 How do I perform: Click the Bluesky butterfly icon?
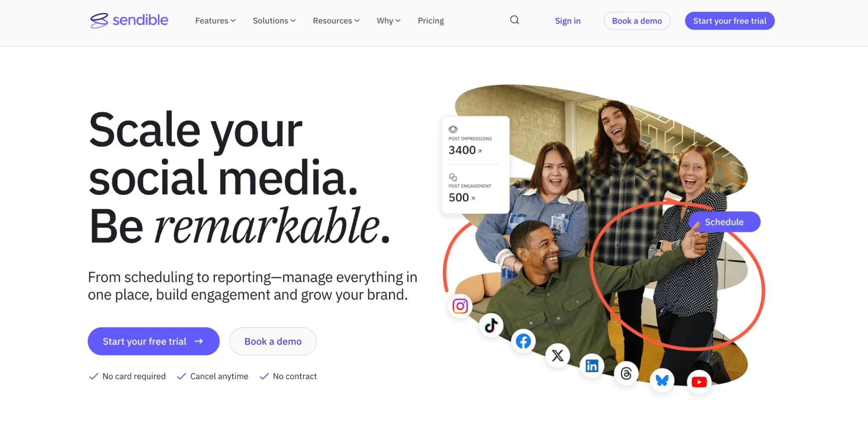tap(662, 380)
